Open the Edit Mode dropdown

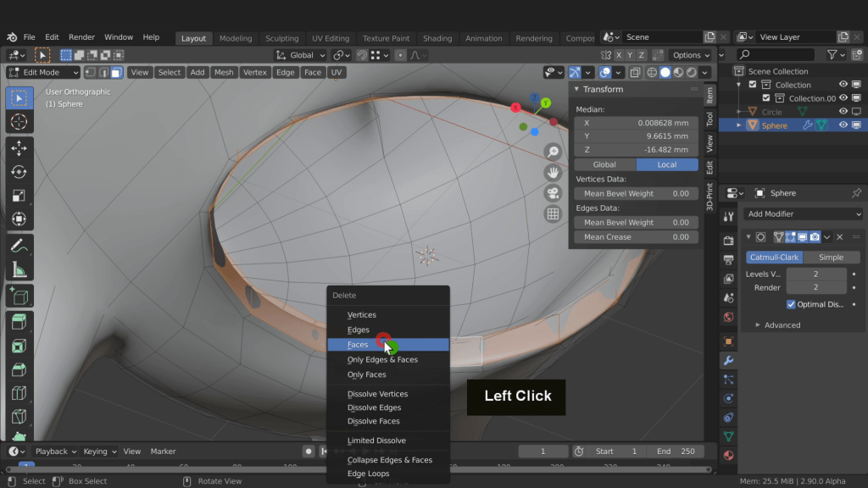tap(44, 73)
